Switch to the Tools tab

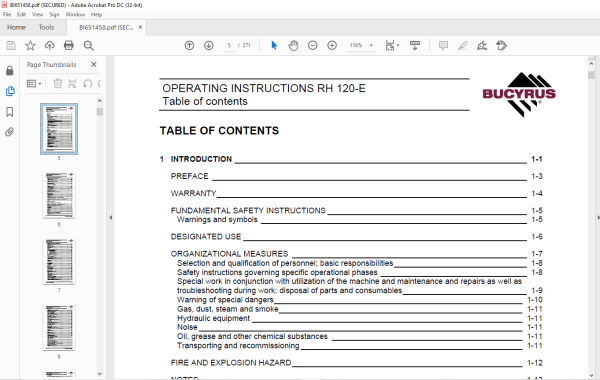pyautogui.click(x=46, y=27)
